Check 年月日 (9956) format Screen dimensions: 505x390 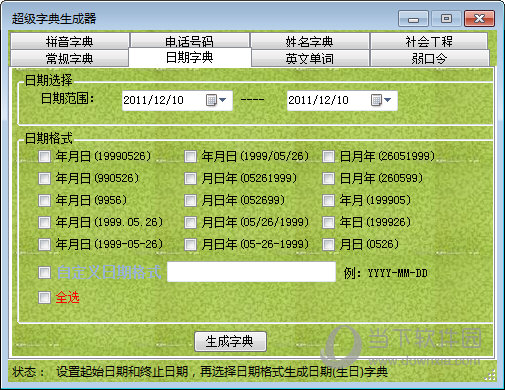(44, 200)
